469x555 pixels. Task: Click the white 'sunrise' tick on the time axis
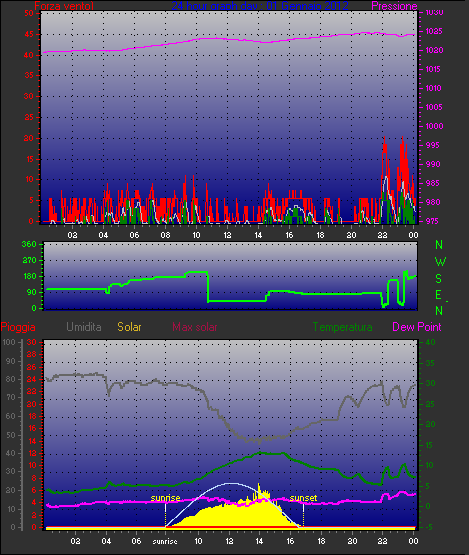coord(165,542)
